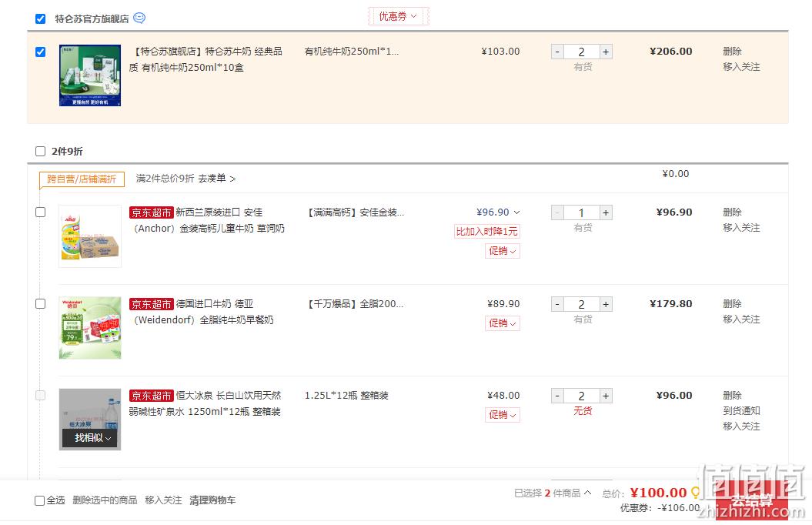The width and height of the screenshot is (812, 525).
Task: Click 清理购物车 to clean up cart
Action: click(212, 500)
